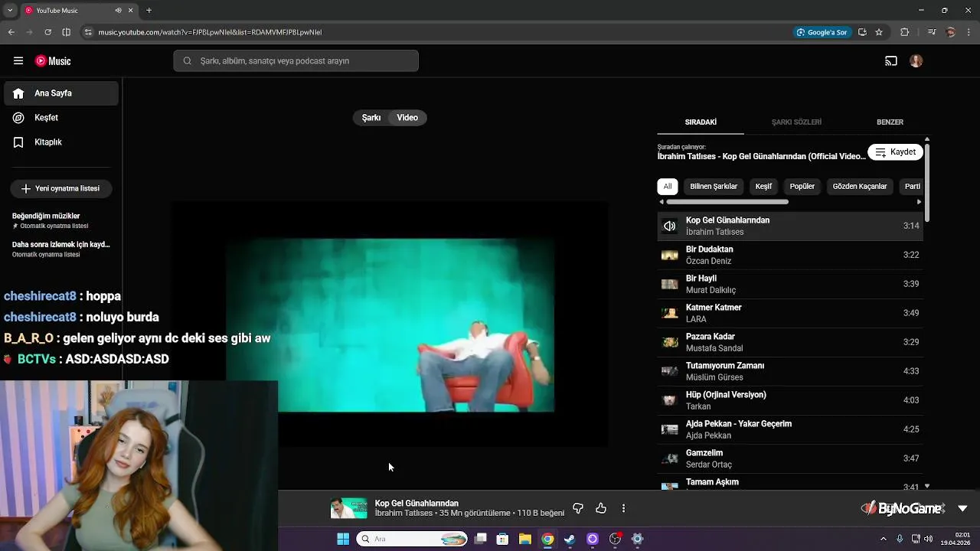The width and height of the screenshot is (980, 551).
Task: Open a new browser tab
Action: click(149, 11)
